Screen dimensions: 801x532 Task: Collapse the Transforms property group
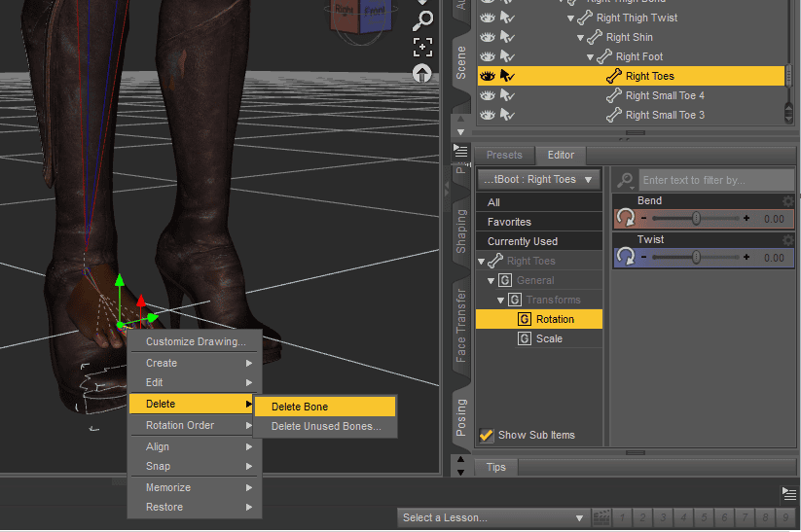(500, 301)
